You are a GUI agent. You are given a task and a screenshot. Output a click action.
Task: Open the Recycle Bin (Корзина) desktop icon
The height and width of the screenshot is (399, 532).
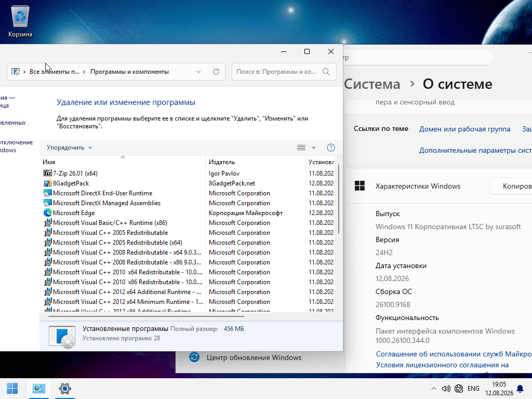click(x=20, y=22)
